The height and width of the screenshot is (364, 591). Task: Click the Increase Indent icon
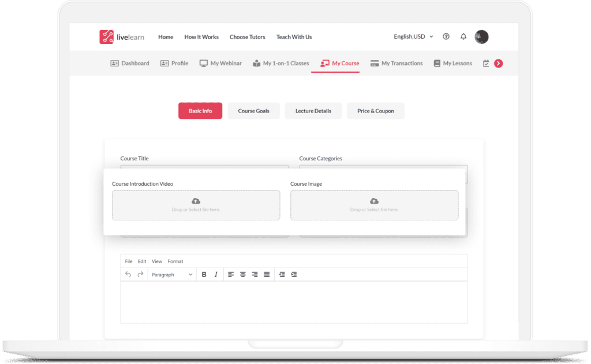(x=294, y=274)
